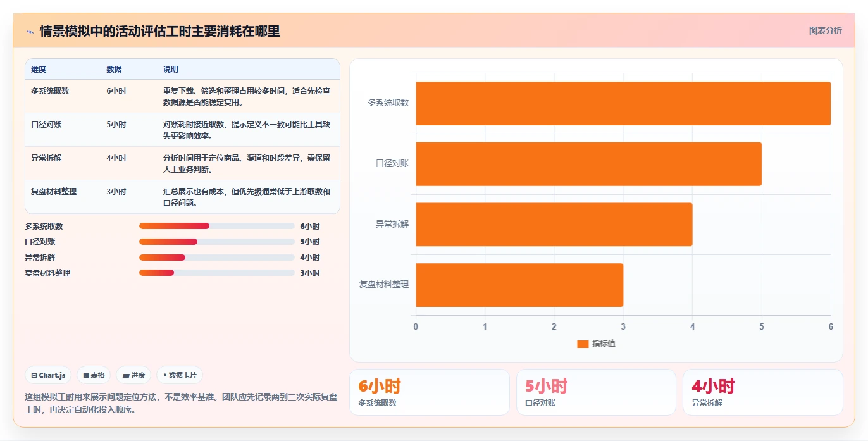Select the Chart.js tag chip
This screenshot has width=868, height=441.
tap(49, 375)
